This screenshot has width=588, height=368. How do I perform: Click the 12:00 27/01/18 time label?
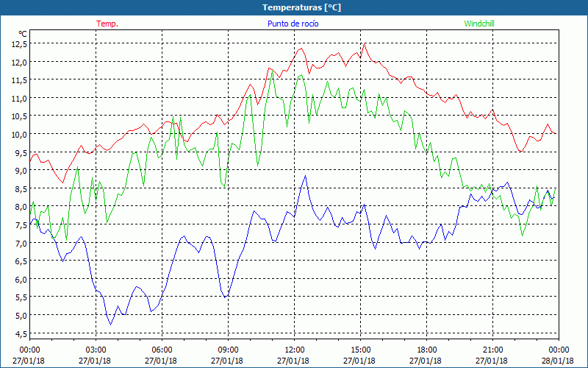point(294,355)
